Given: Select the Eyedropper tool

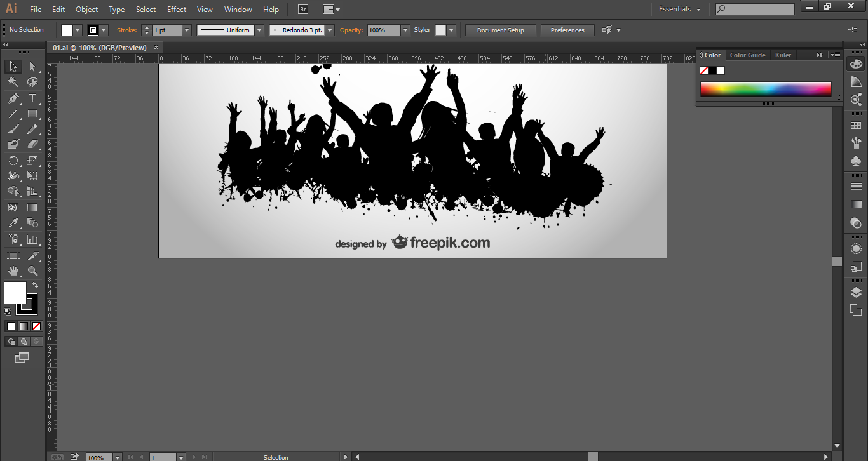Looking at the screenshot, I should click(13, 223).
